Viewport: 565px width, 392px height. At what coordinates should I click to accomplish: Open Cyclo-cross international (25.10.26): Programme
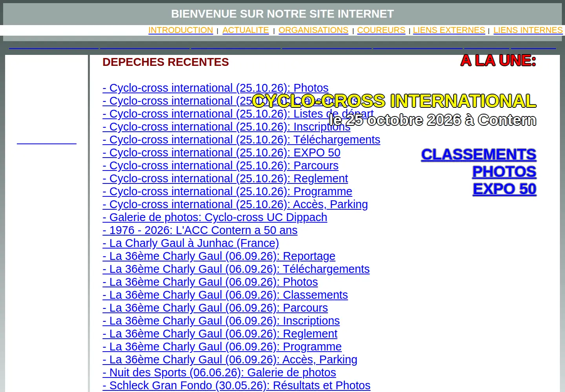(x=227, y=191)
